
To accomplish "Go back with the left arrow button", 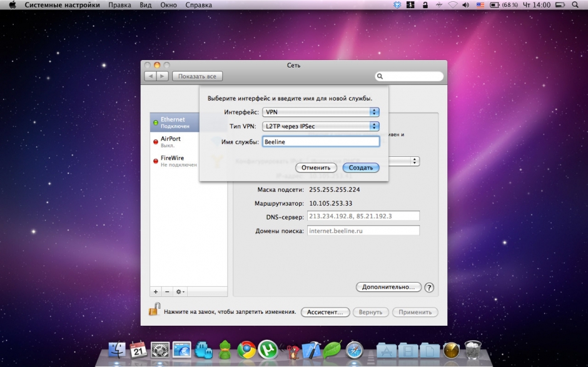I will pyautogui.click(x=150, y=76).
